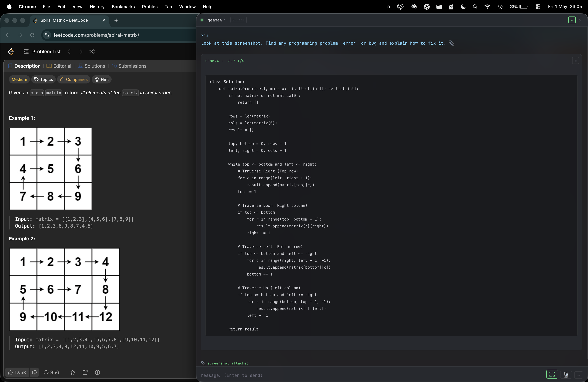The height and width of the screenshot is (382, 588).
Task: Click the share external-link icon
Action: coord(85,372)
